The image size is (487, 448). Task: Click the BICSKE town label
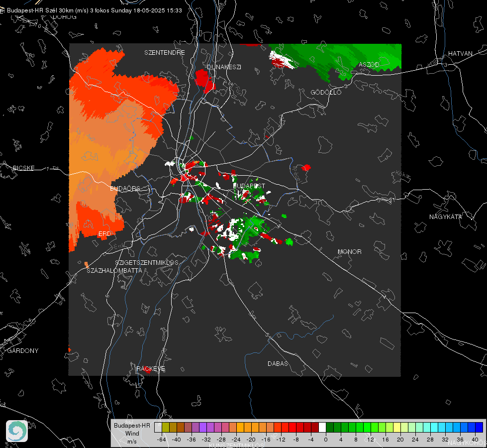[x=24, y=168]
